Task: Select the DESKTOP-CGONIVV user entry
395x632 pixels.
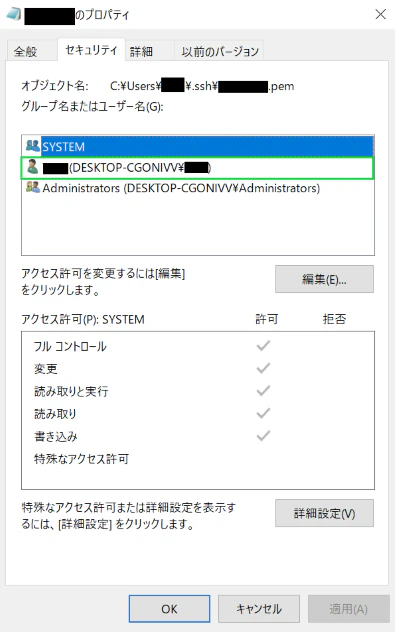Action: (198, 168)
